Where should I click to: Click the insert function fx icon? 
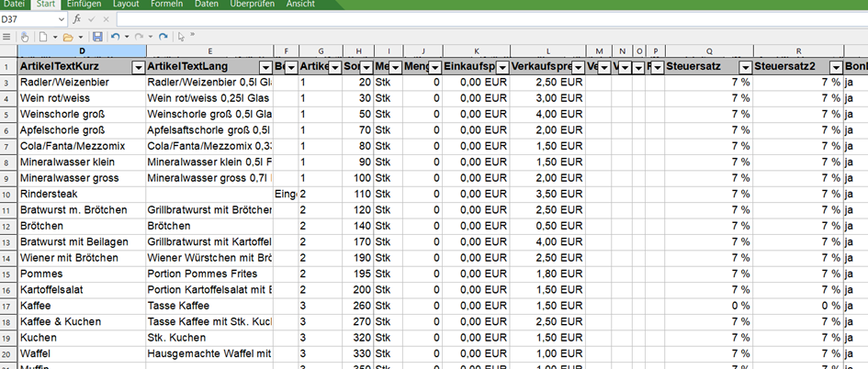tap(77, 18)
